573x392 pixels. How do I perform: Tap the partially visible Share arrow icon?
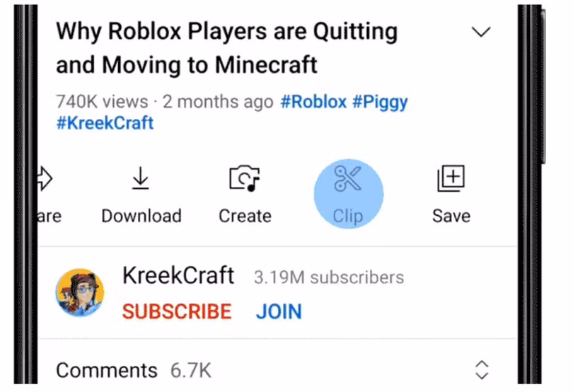tap(45, 178)
